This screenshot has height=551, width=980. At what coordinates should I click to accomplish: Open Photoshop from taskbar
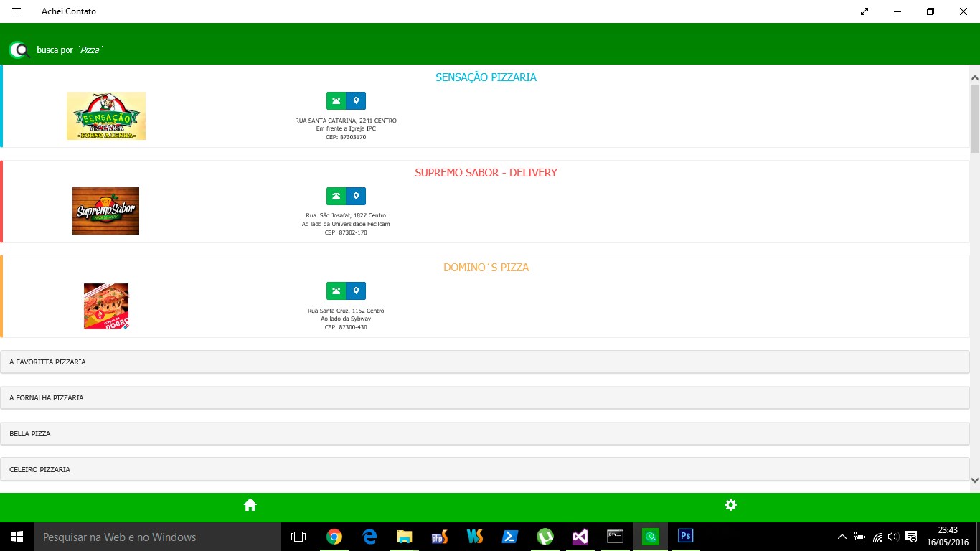click(686, 537)
